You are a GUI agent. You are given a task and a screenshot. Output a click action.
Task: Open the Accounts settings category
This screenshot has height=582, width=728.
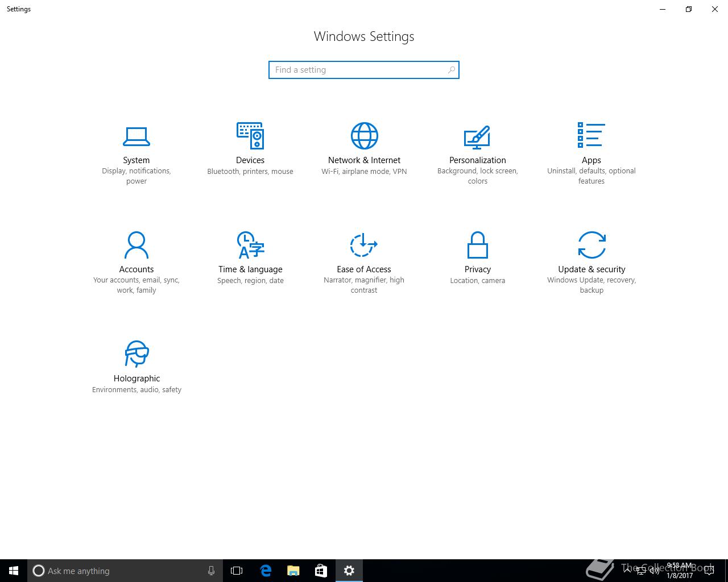pyautogui.click(x=136, y=263)
